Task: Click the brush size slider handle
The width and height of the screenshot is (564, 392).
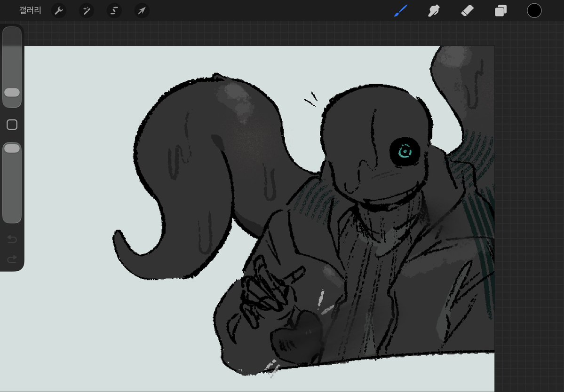Action: [x=12, y=93]
